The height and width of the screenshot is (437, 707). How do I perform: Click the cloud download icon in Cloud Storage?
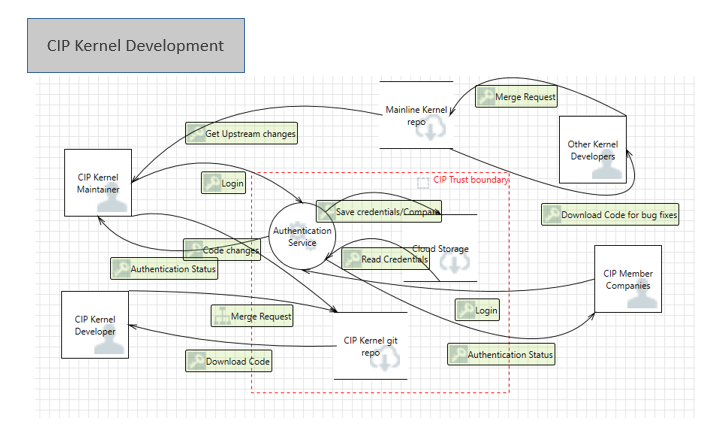(x=454, y=261)
